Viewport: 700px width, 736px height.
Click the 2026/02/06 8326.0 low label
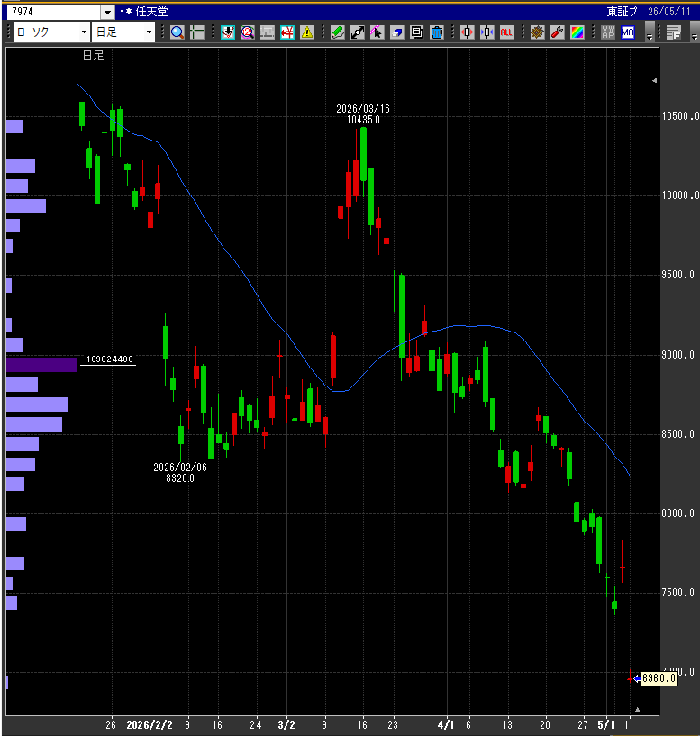pos(180,473)
